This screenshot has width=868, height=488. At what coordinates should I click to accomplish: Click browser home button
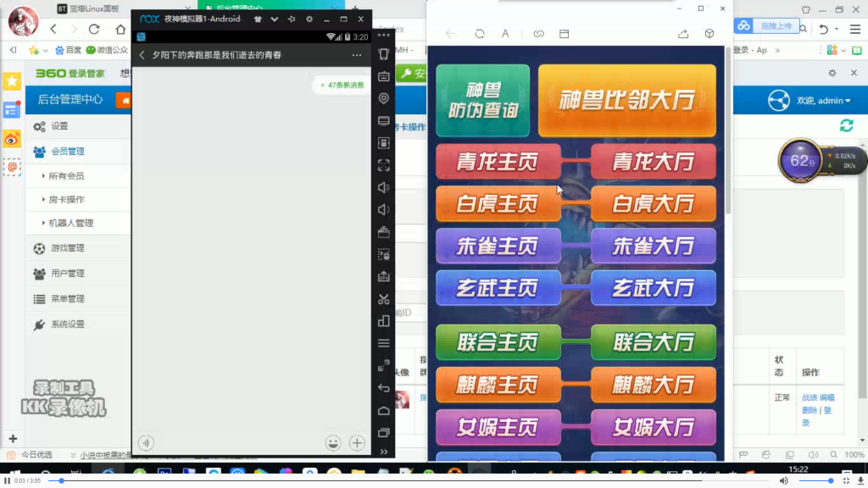pyautogui.click(x=120, y=29)
